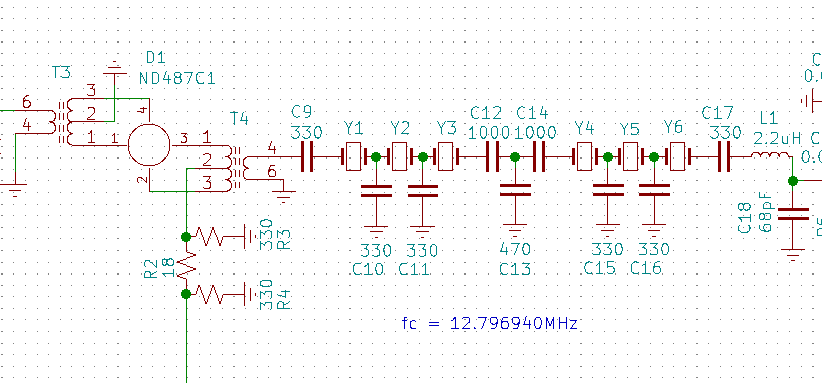The width and height of the screenshot is (822, 383).
Task: Click the C13 470 shunt capacitor
Action: click(x=515, y=190)
